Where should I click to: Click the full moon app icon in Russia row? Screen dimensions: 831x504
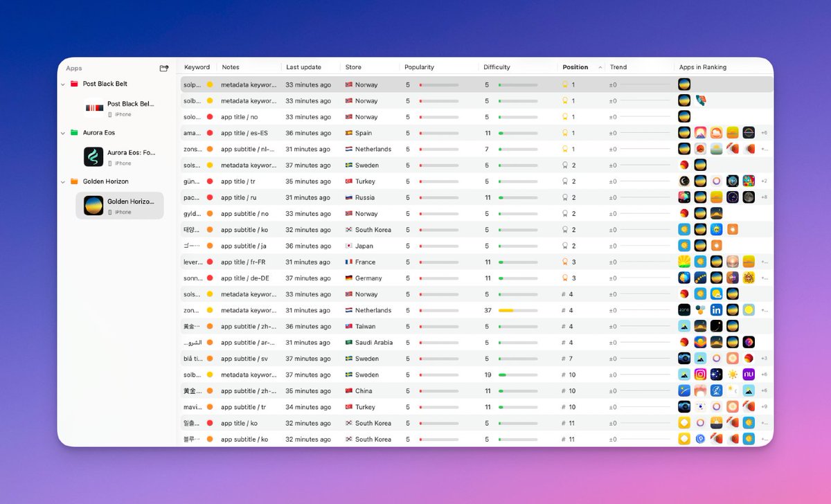tap(749, 197)
